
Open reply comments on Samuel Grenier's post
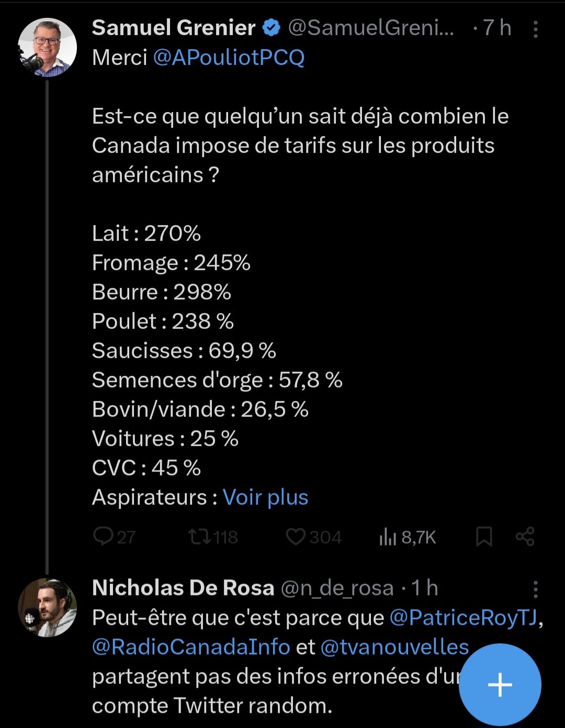point(114,537)
